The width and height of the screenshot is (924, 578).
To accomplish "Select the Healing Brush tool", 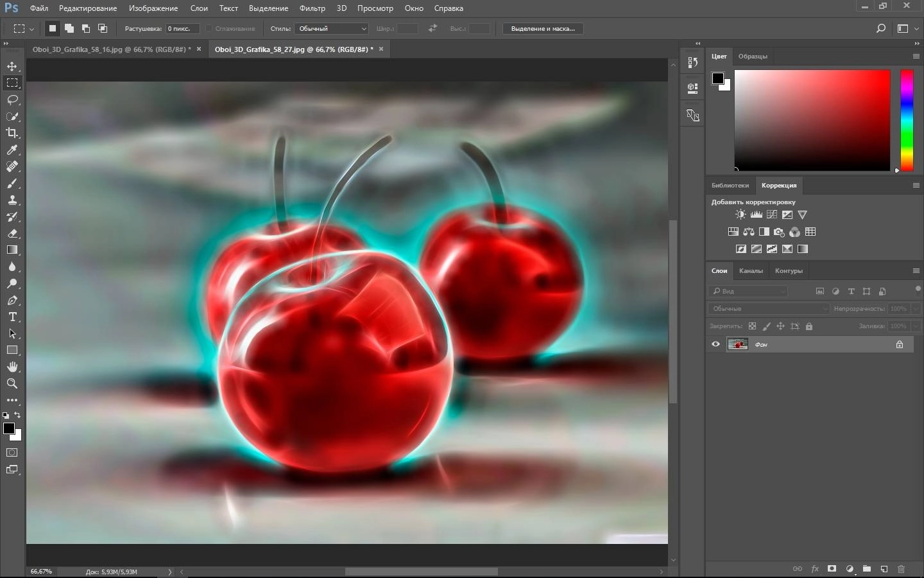I will pos(12,166).
